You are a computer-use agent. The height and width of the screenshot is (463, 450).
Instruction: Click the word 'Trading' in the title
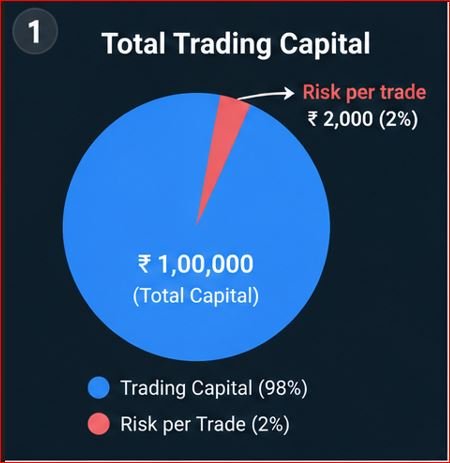(x=223, y=44)
